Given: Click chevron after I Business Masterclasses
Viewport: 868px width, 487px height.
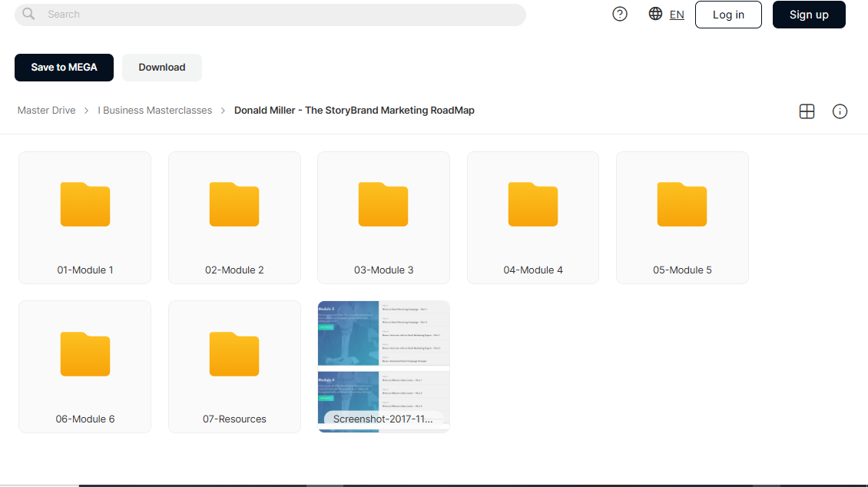Looking at the screenshot, I should pyautogui.click(x=223, y=111).
